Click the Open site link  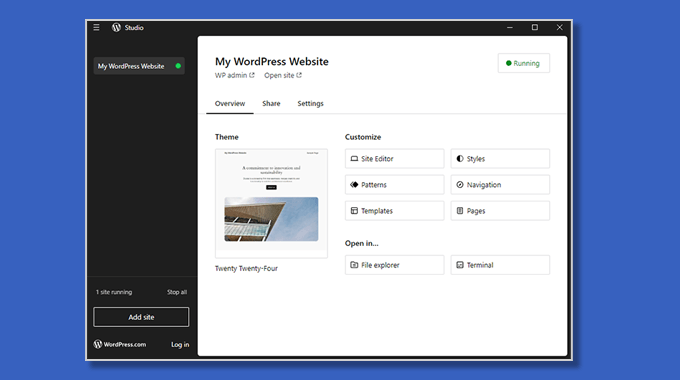(x=283, y=75)
